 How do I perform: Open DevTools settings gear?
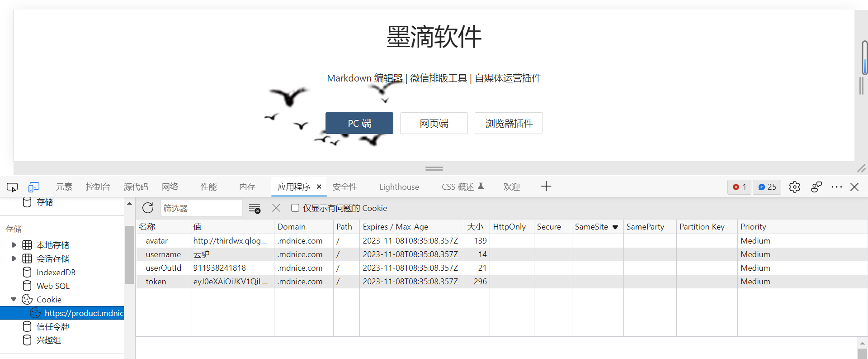tap(794, 187)
